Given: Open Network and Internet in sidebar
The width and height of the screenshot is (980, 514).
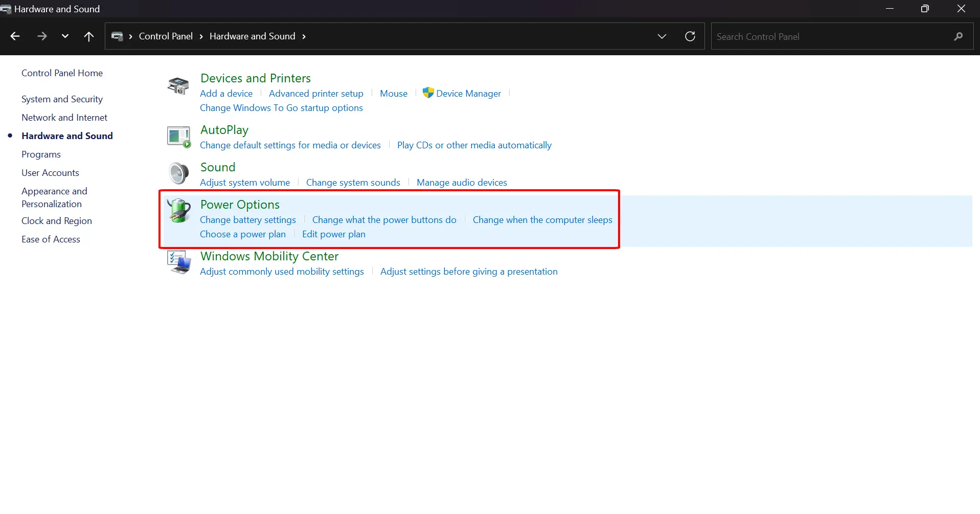Looking at the screenshot, I should pos(64,118).
